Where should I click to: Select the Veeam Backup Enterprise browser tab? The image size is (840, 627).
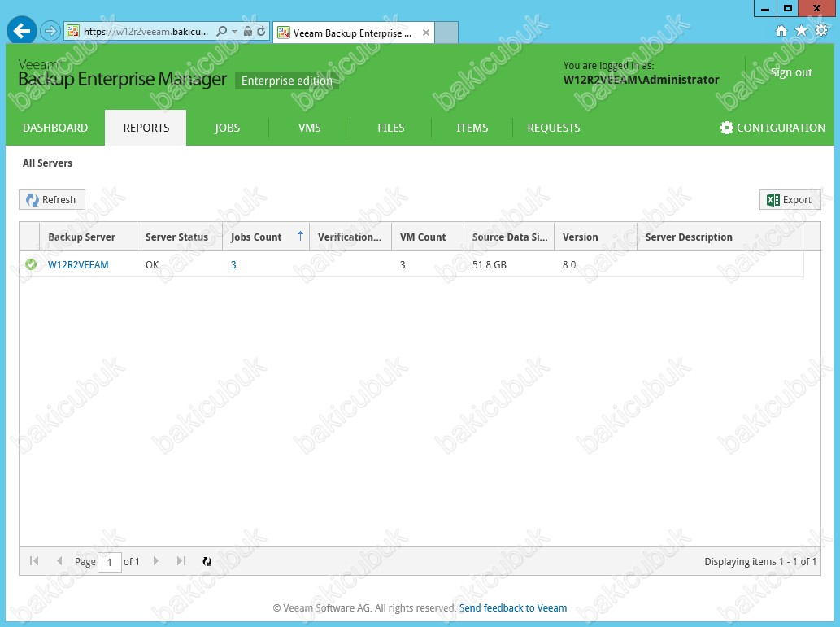click(x=354, y=33)
